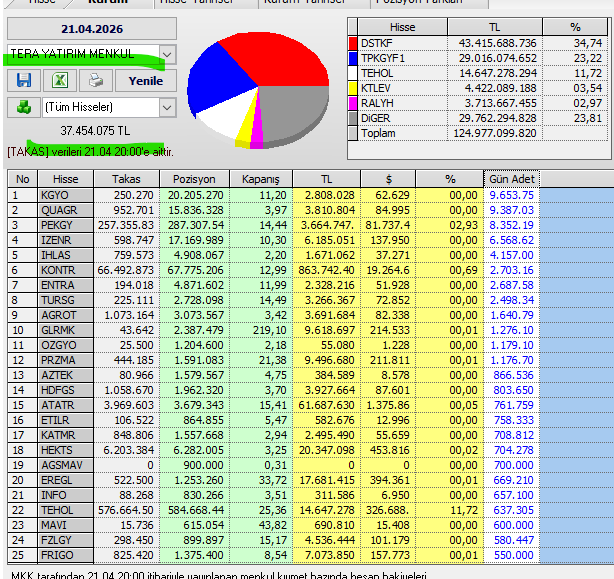Select the KONTR stock cell
614x579 pixels.
(66, 270)
